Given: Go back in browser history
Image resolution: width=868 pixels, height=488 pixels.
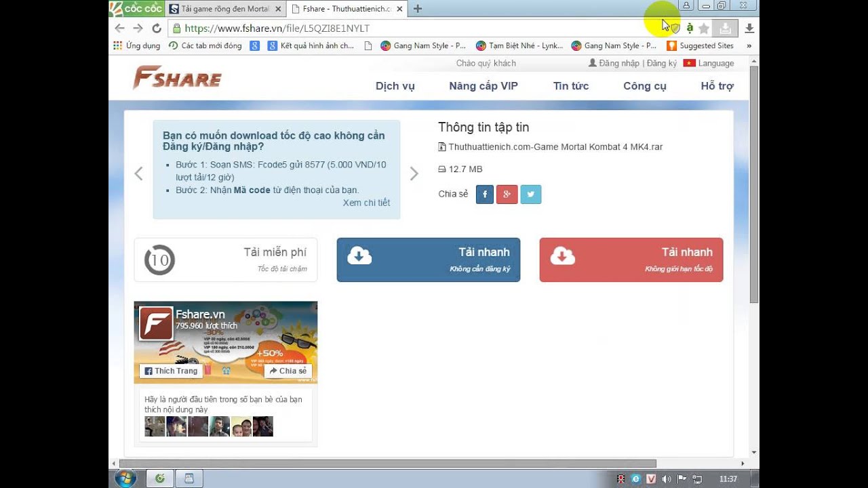Looking at the screenshot, I should (120, 28).
